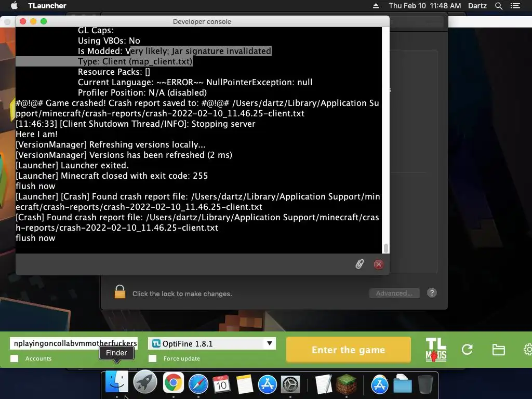Click 'Versions has been refreshed (2 ms)' line
Screen dimensions: 532x399
(x=124, y=155)
